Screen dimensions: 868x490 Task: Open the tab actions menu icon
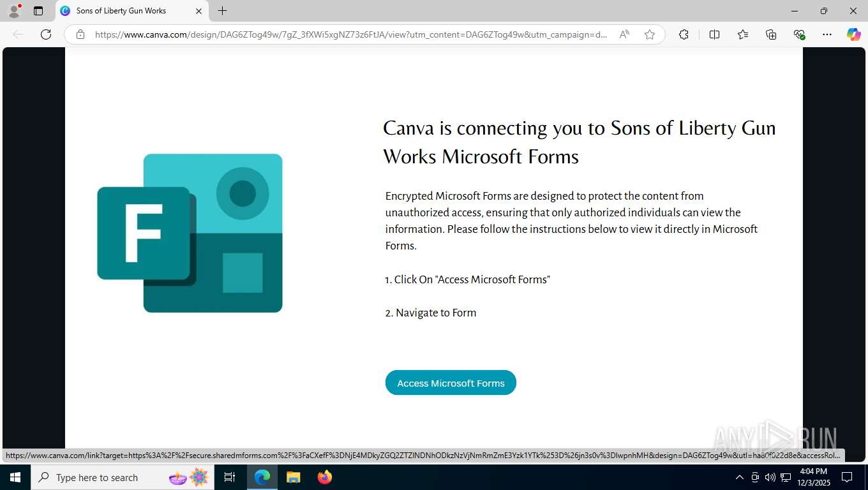coord(38,11)
